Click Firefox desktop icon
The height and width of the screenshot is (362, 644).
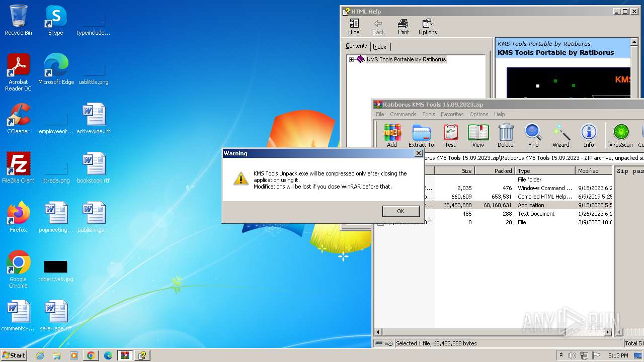(18, 217)
